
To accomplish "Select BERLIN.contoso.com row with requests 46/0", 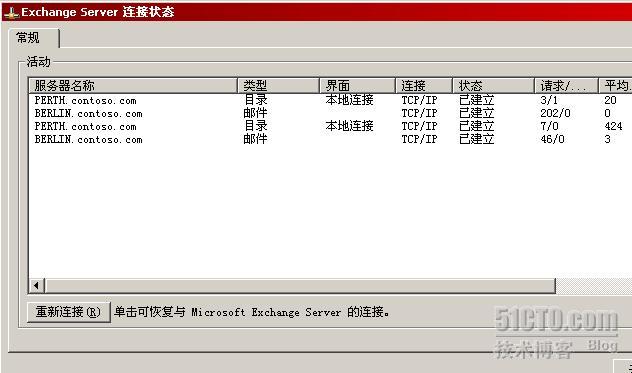I will (331, 140).
